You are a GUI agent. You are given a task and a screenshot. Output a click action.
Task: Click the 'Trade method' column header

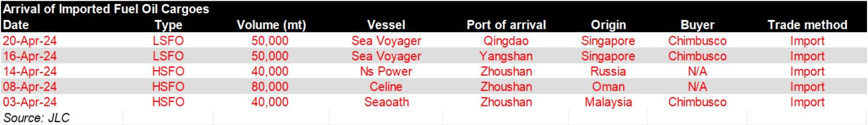click(x=807, y=25)
